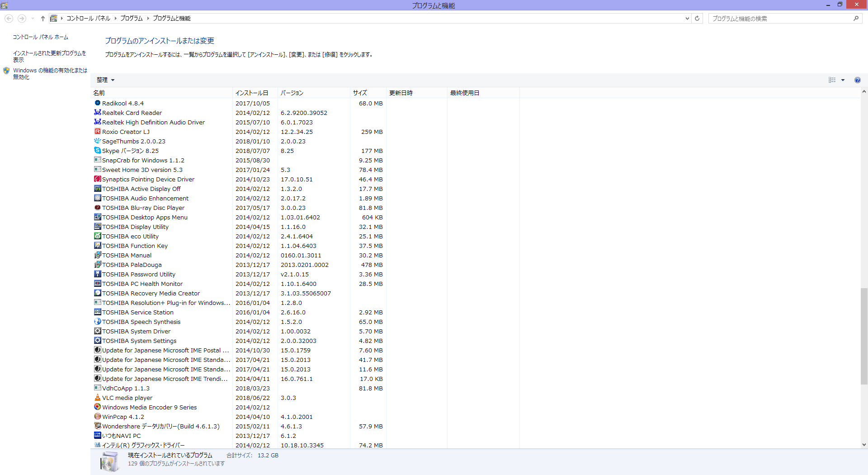Click the scroll up arrow of list
Screen dimensions: 868x475
click(864, 91)
